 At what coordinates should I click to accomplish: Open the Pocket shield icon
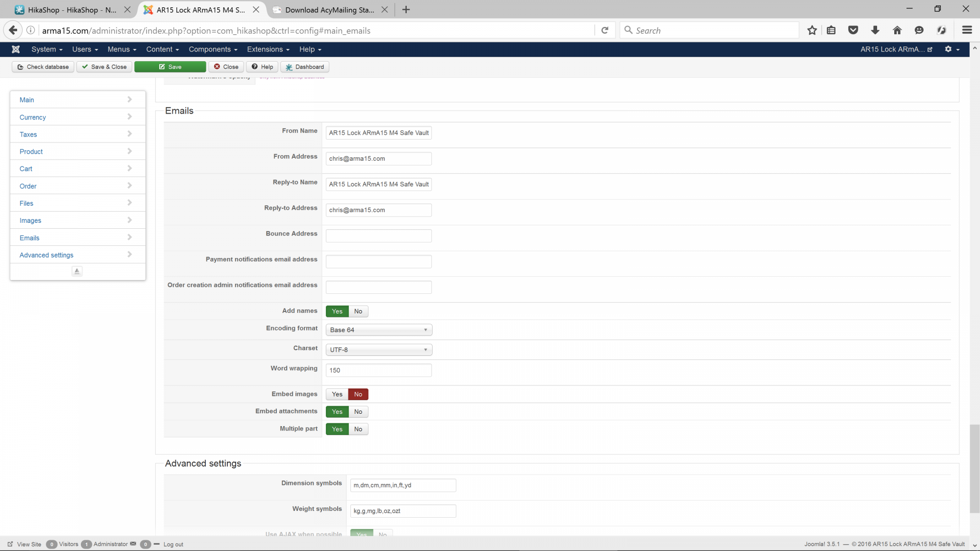pyautogui.click(x=853, y=30)
